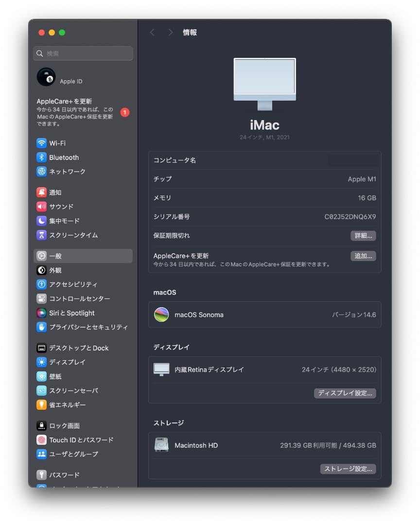This screenshot has height=525, width=420.
Task: Open ストレージ設定… for Macintosh HD
Action: point(348,469)
